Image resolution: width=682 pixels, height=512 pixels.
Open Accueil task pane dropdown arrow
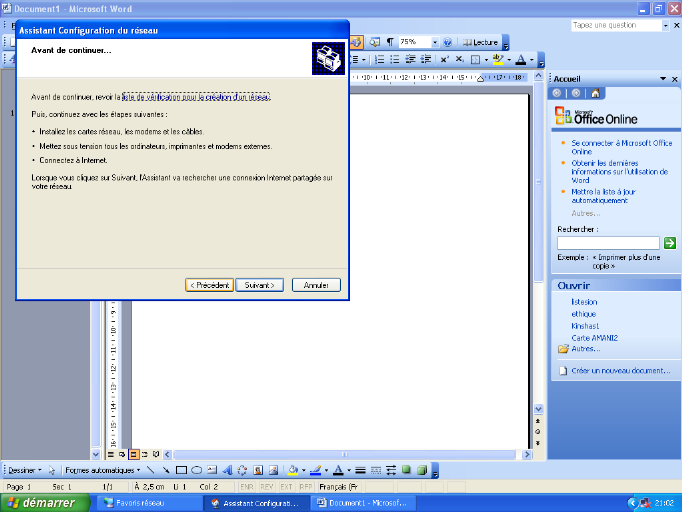click(x=663, y=79)
